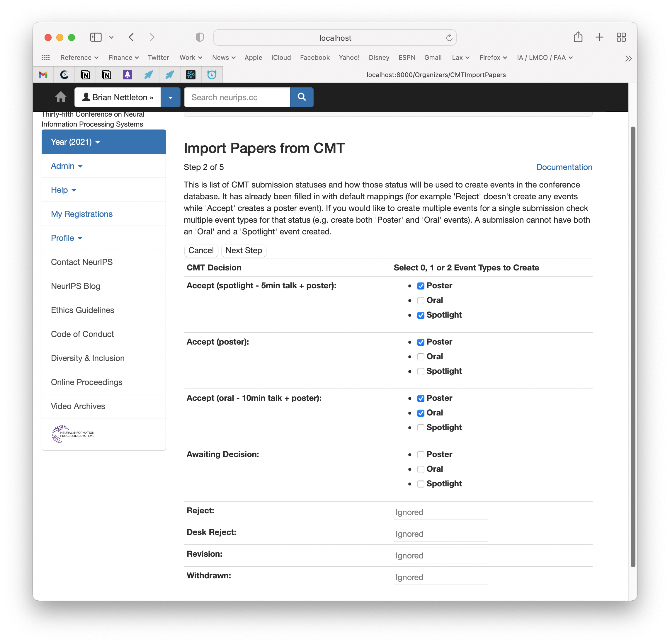
Task: Click the browser new tab icon
Action: (599, 37)
